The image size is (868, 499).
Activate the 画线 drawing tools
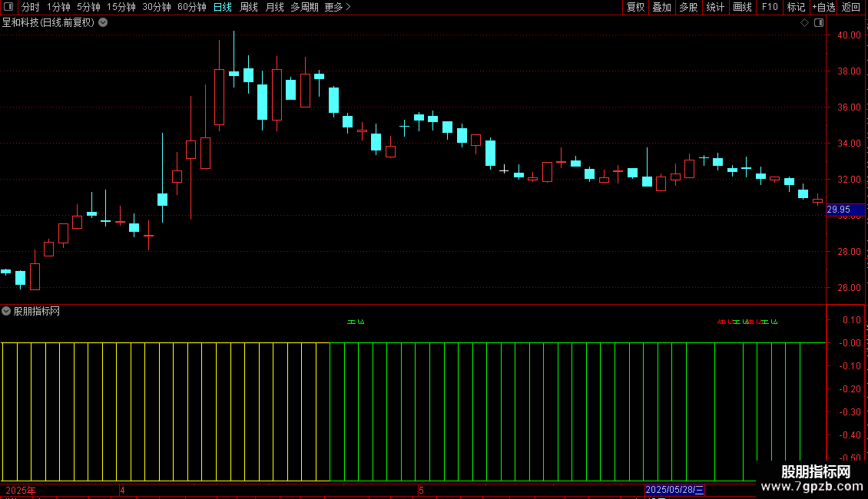click(x=742, y=7)
